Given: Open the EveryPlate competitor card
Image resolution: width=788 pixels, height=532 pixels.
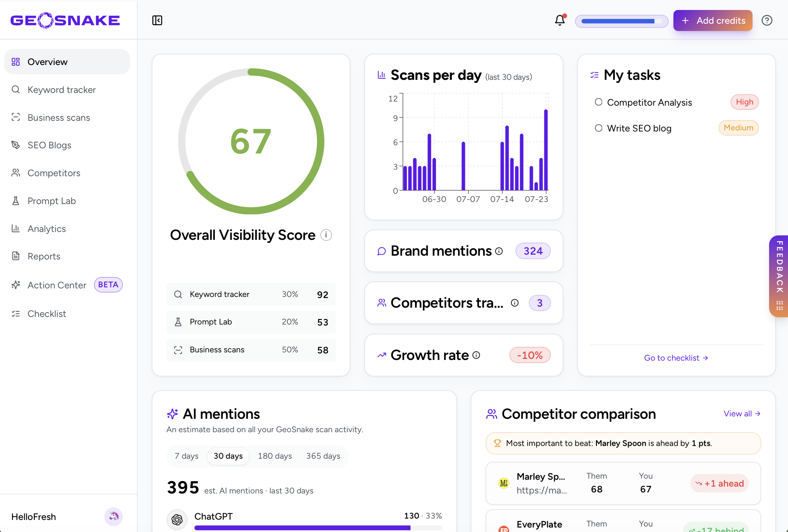Looking at the screenshot, I should 623,521.
